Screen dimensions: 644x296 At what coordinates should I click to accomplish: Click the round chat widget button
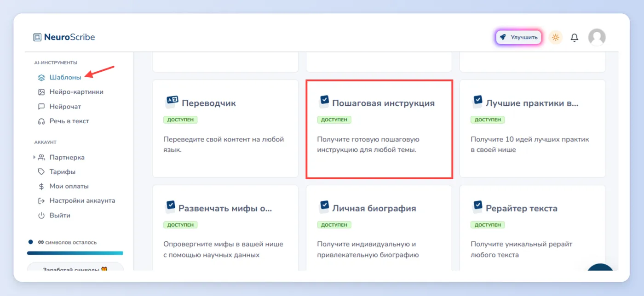point(600,268)
